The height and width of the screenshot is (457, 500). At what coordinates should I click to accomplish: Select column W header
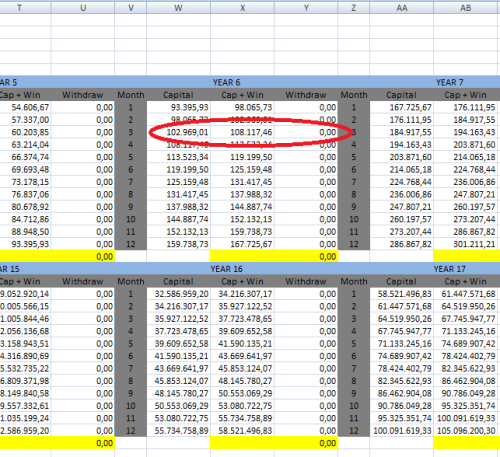tap(178, 8)
